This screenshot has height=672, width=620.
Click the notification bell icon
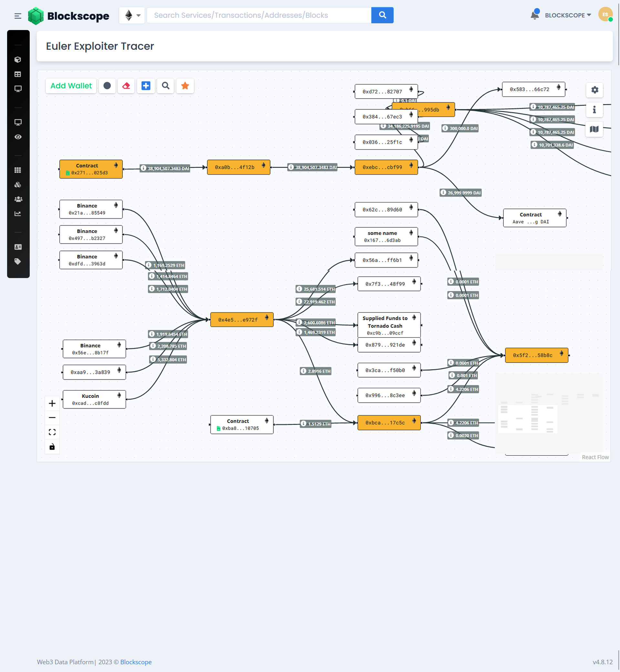click(535, 15)
